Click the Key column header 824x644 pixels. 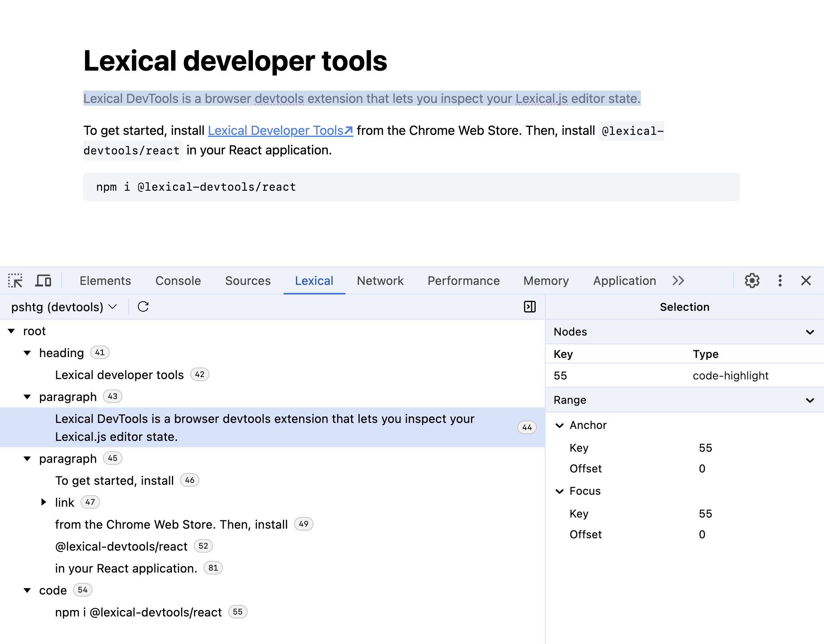coord(563,354)
